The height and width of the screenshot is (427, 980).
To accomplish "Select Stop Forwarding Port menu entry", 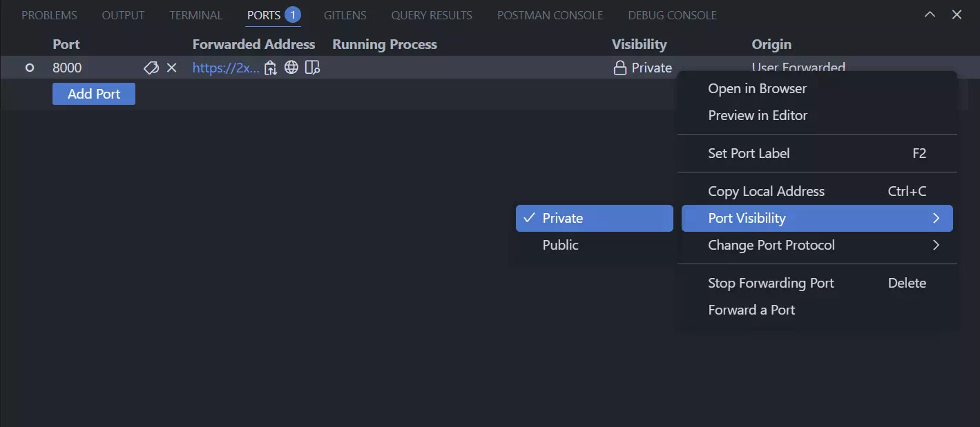I will click(x=771, y=283).
